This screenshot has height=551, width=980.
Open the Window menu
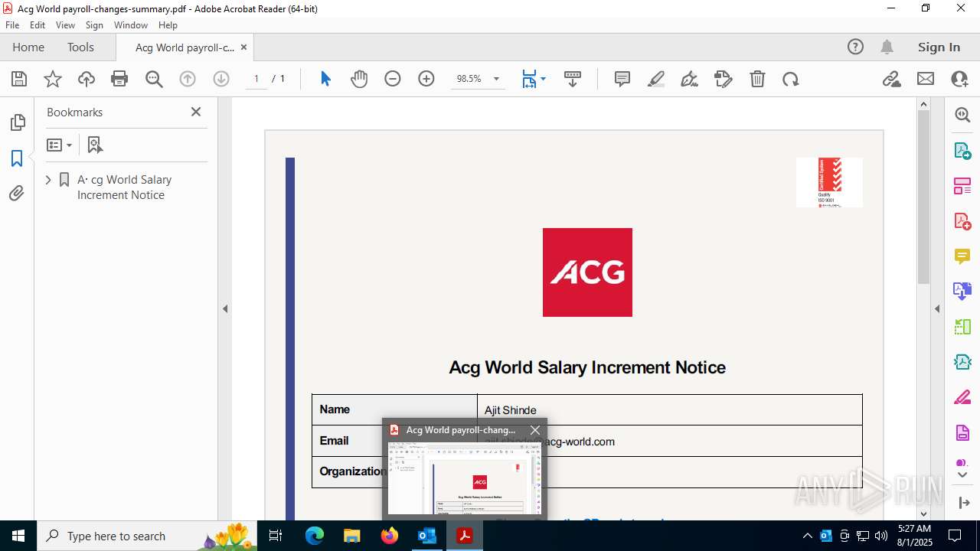click(131, 25)
